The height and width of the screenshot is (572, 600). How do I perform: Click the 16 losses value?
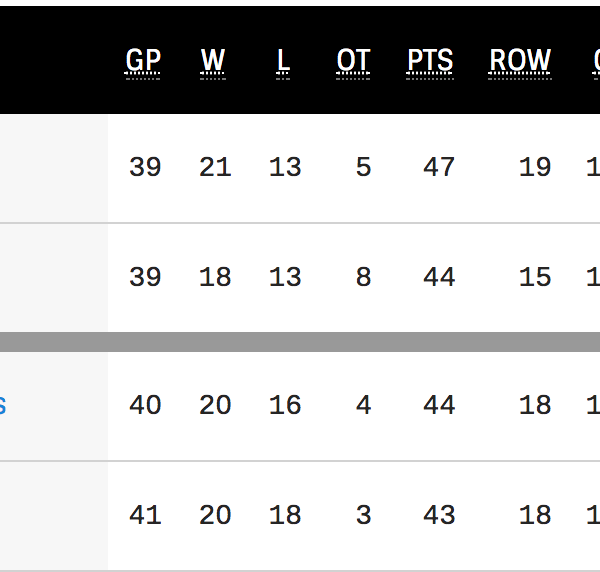pos(285,405)
